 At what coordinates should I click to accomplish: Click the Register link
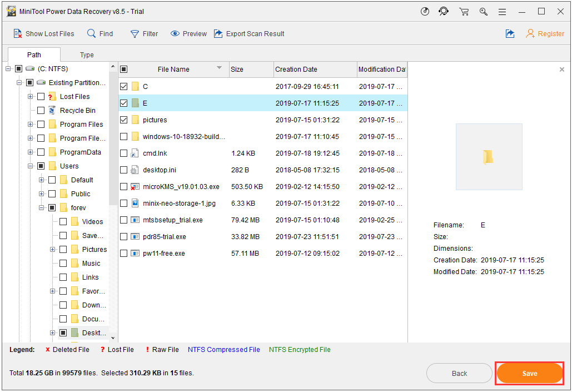[x=551, y=33]
